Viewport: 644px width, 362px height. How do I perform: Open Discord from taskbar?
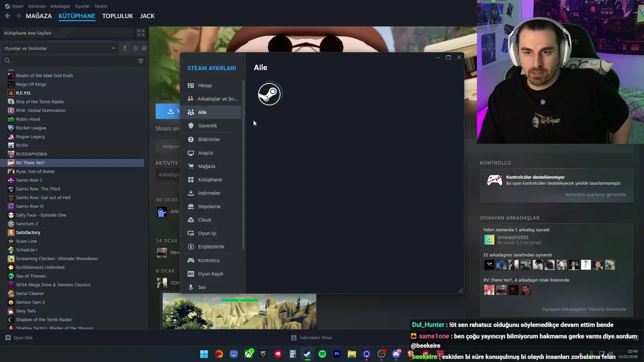(396, 354)
